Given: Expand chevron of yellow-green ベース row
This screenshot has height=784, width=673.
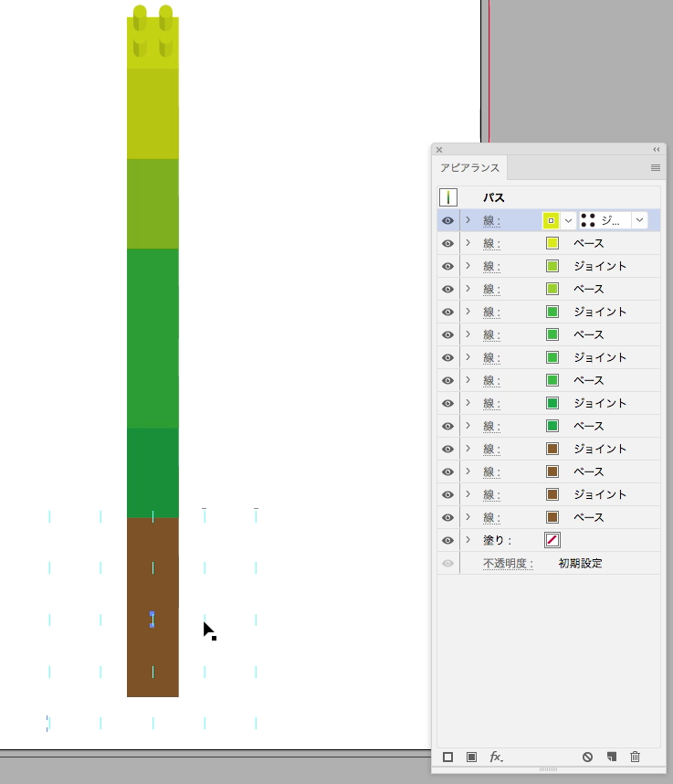Looking at the screenshot, I should (x=468, y=289).
